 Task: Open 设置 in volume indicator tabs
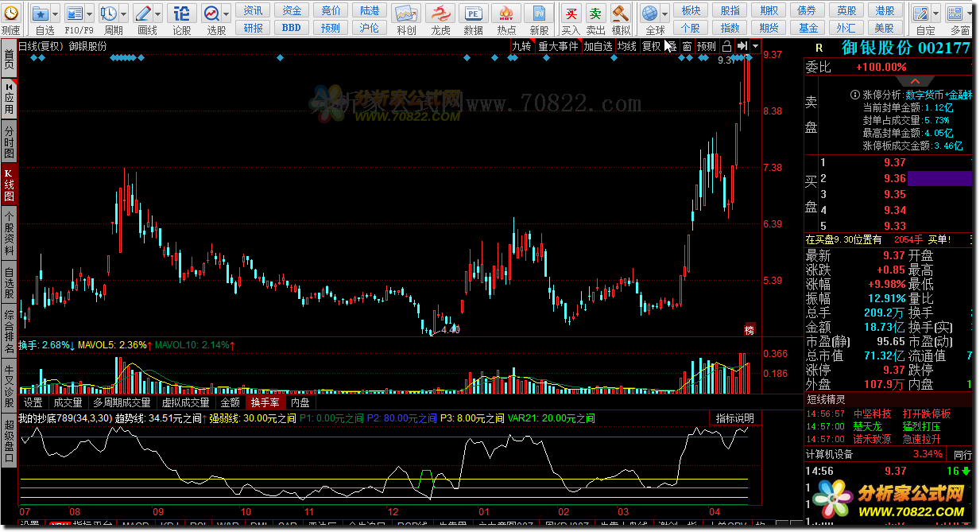point(33,402)
